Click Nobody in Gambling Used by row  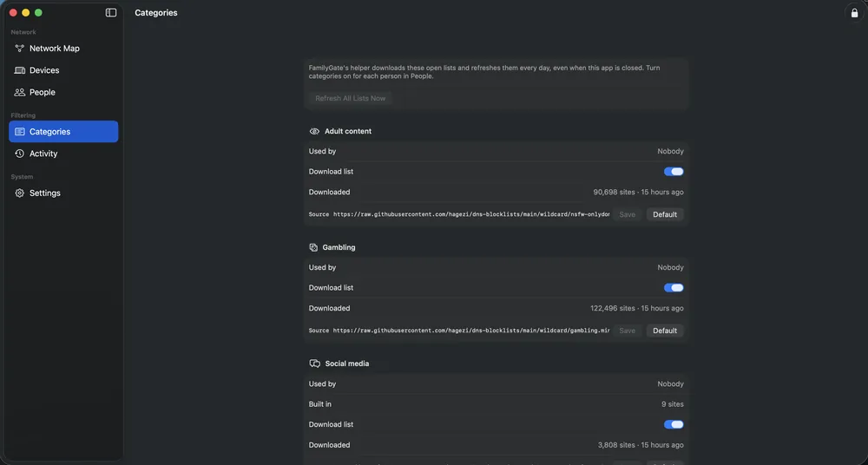[670, 267]
